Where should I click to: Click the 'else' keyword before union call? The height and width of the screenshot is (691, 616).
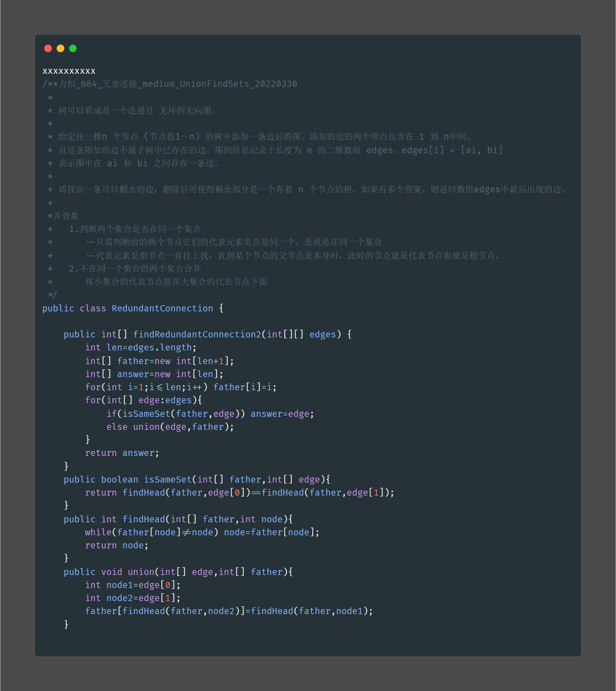click(x=117, y=427)
